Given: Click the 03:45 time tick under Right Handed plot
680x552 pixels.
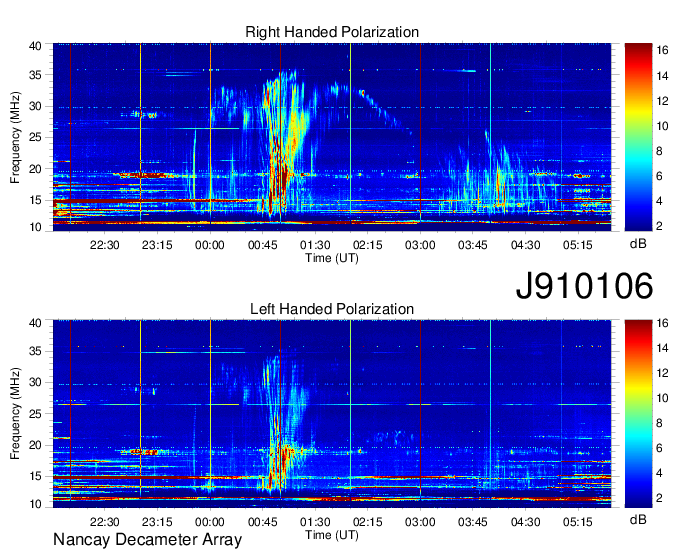Looking at the screenshot, I should (473, 245).
